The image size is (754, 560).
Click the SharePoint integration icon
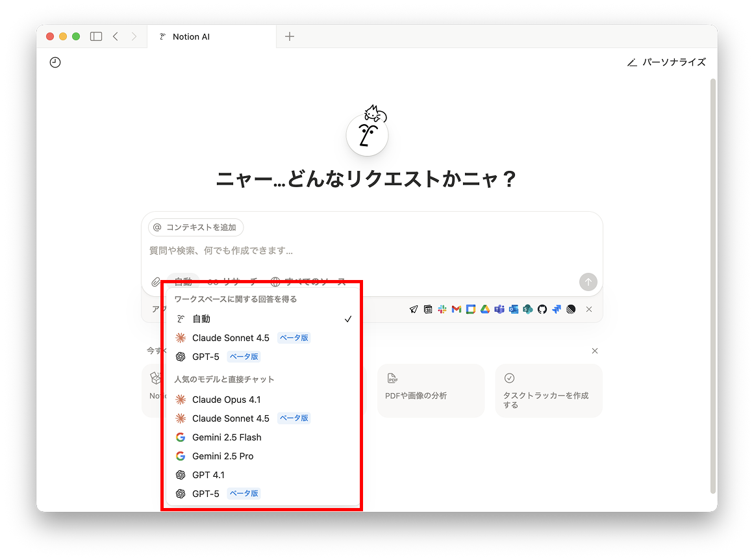tap(528, 309)
